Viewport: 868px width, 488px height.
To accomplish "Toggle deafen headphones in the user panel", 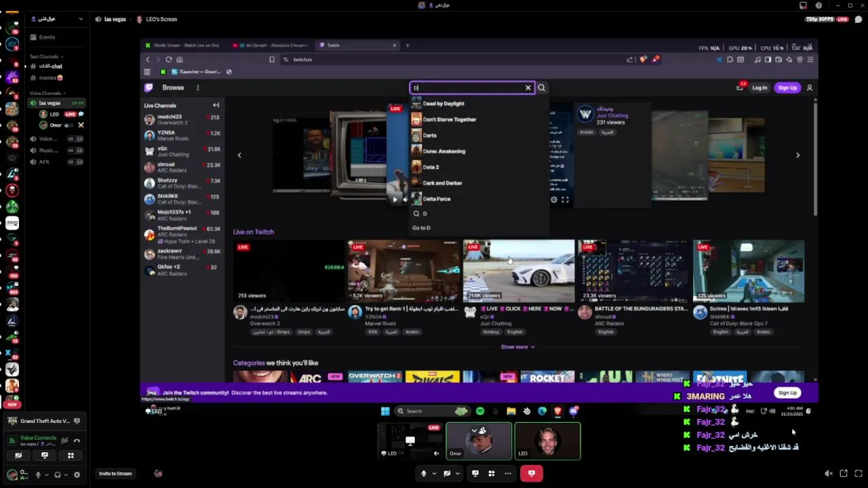I will (58, 475).
